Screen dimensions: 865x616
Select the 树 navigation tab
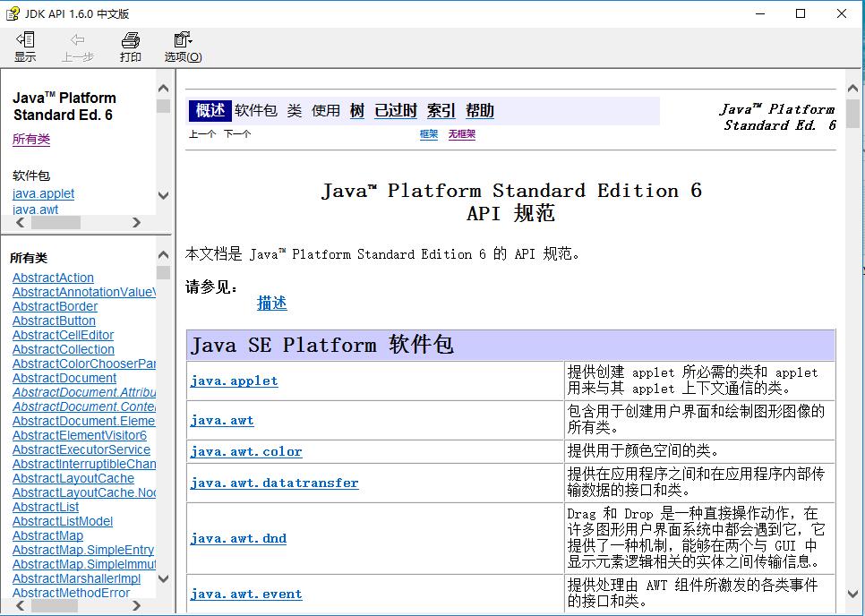[x=357, y=110]
